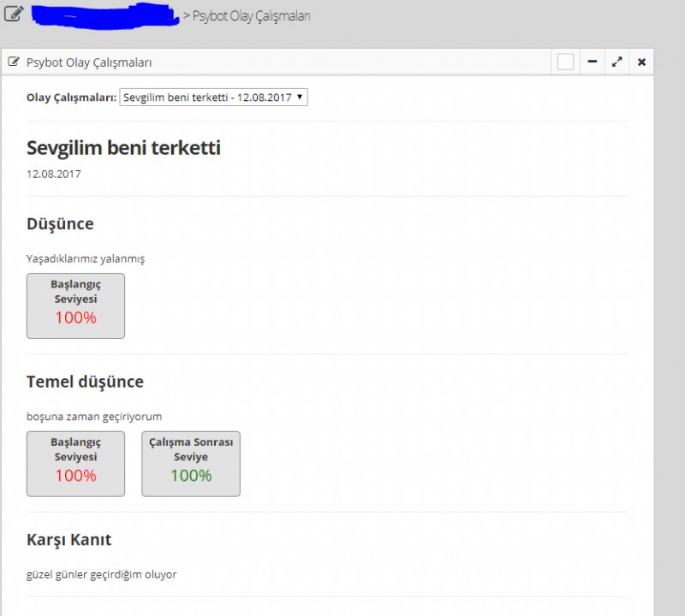Click the text 'boşuna zaman geçiriyorum'
This screenshot has width=685, height=616.
coord(94,417)
